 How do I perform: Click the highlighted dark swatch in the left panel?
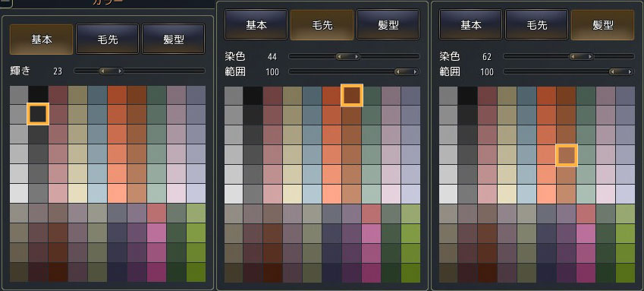pyautogui.click(x=38, y=114)
